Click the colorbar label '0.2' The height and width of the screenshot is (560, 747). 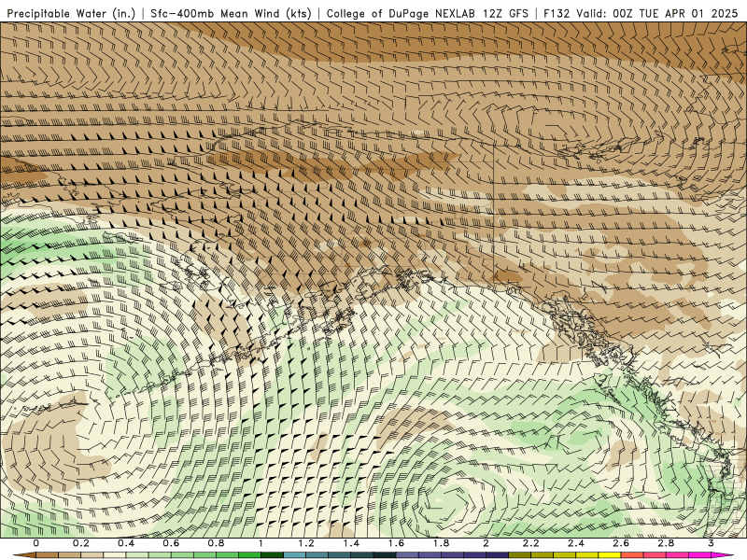click(80, 543)
